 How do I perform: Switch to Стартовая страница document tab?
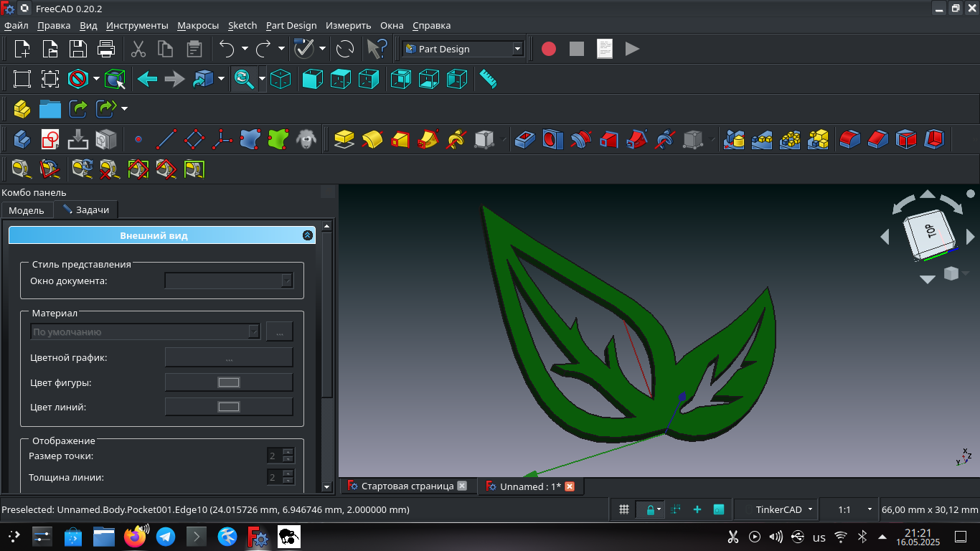(407, 486)
